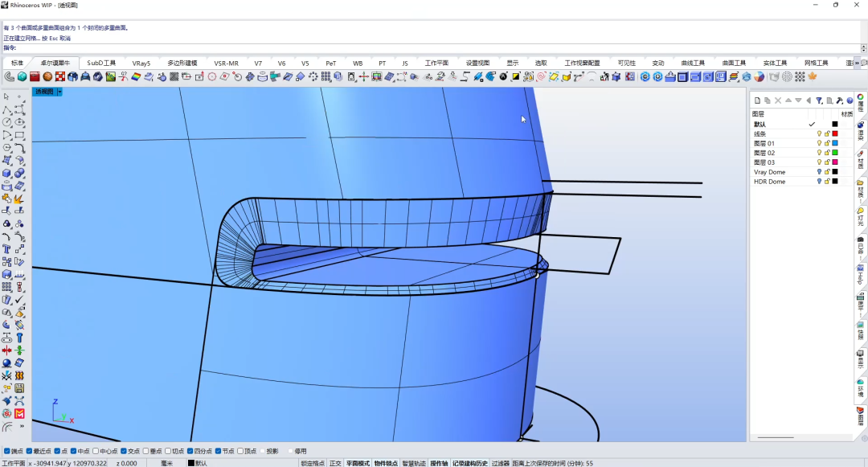The width and height of the screenshot is (868, 467).
Task: Switch to the SubD工具 tab
Action: coord(101,63)
